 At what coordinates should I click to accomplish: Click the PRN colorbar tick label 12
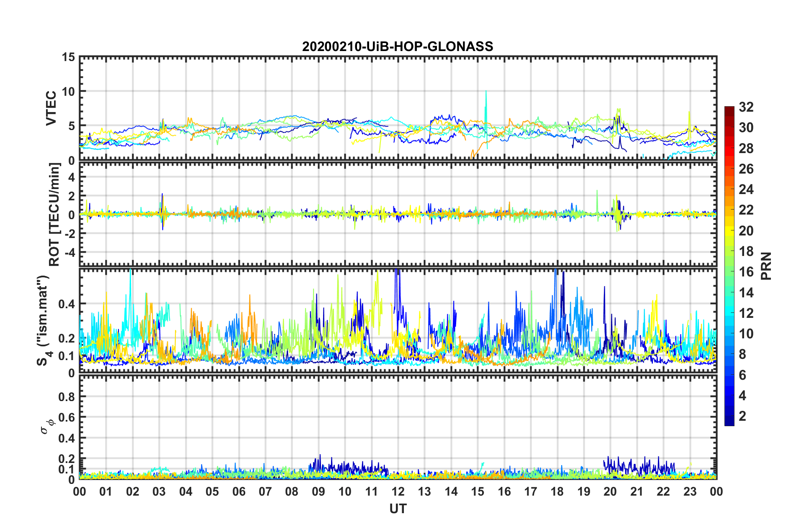pyautogui.click(x=746, y=313)
